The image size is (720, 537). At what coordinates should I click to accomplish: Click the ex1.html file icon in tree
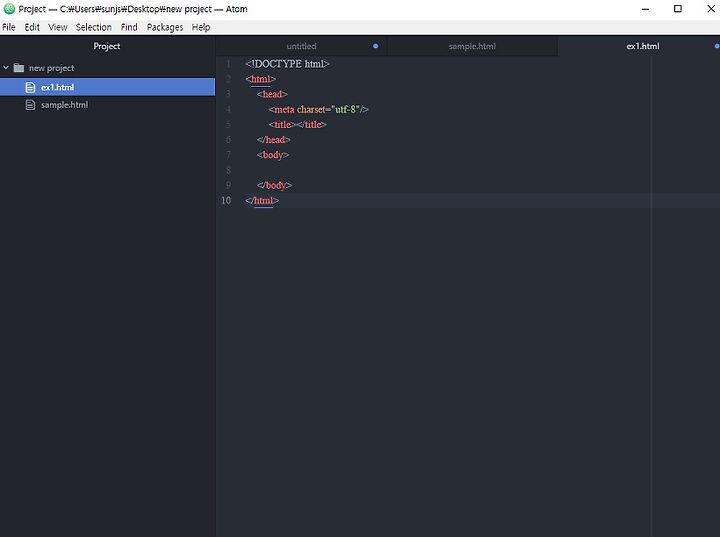click(x=30, y=87)
